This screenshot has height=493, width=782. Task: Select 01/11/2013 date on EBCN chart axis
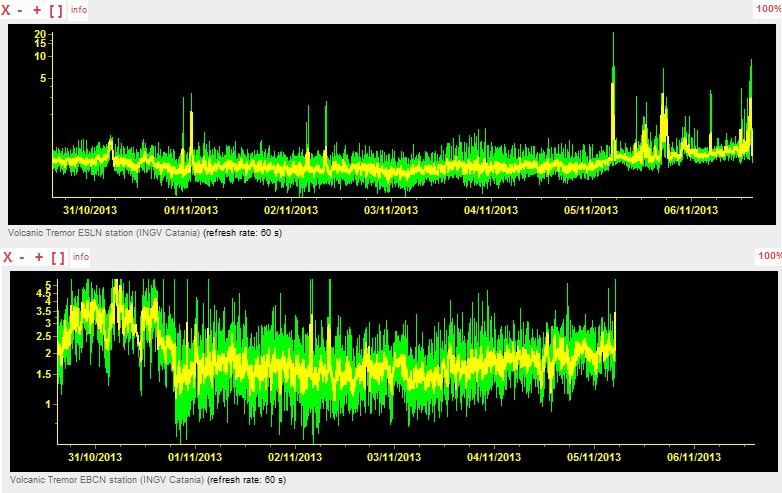pos(195,457)
